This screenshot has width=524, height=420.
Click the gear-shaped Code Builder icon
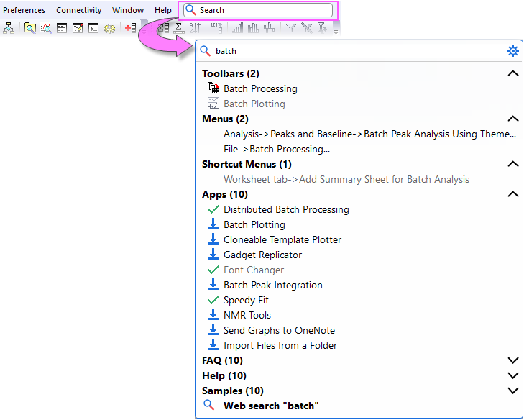tap(109, 28)
